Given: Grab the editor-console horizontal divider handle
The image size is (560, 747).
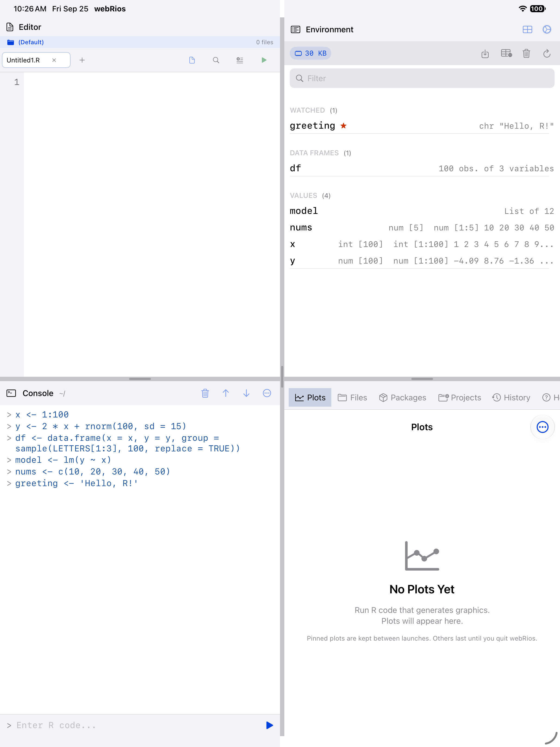Looking at the screenshot, I should coord(140,379).
